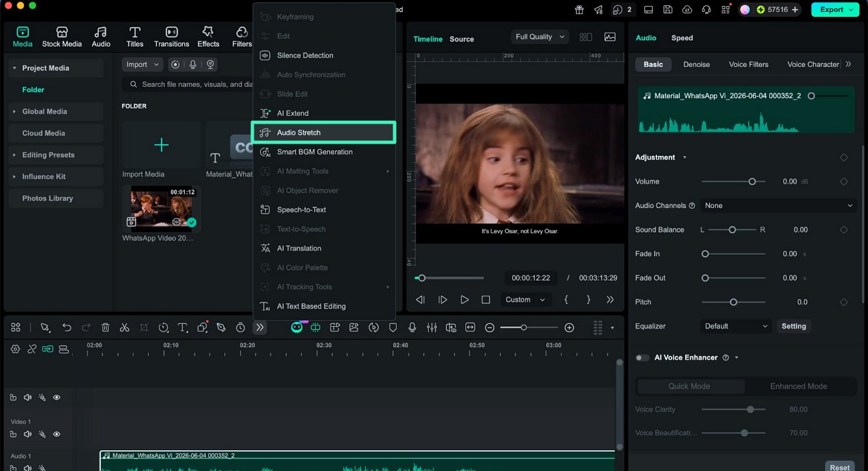
Task: Collapse the Adjustment section arrow
Action: point(684,158)
